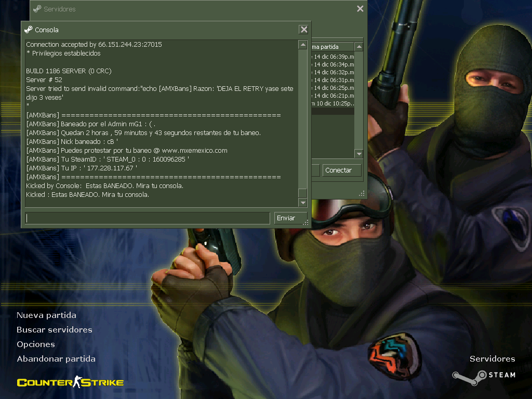532x399 pixels.
Task: Click the console scrollbar thumb
Action: pos(303,193)
